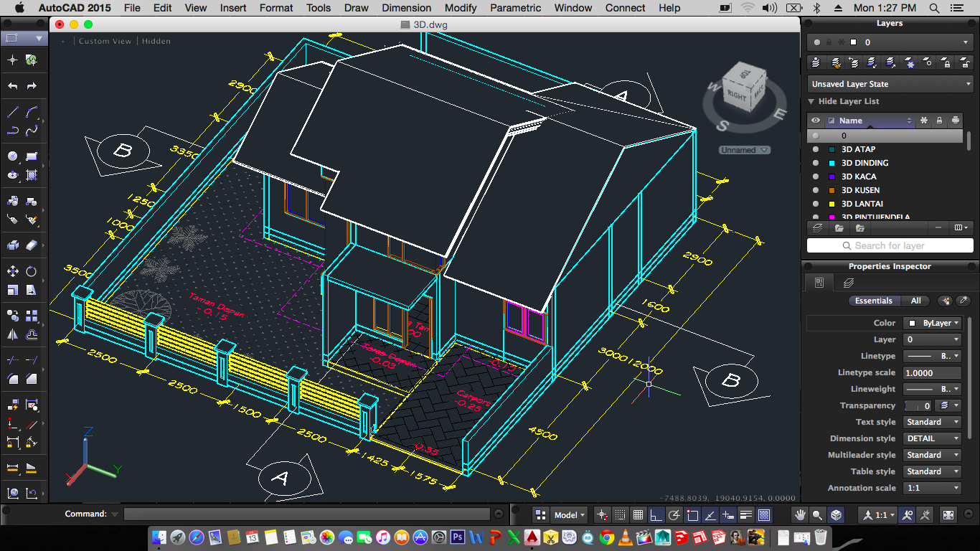Screen dimensions: 980x551
Task: Open the Dimension style DETAIL dropdown
Action: [932, 438]
